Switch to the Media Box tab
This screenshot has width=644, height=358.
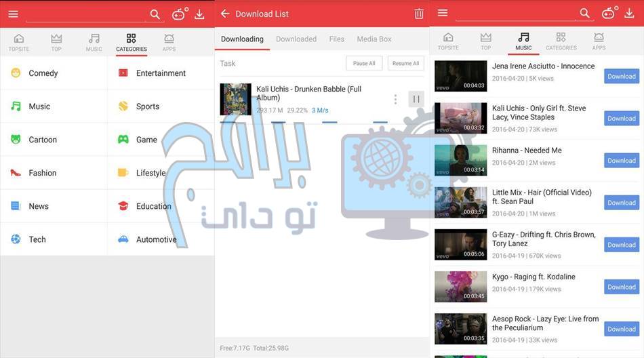(374, 39)
